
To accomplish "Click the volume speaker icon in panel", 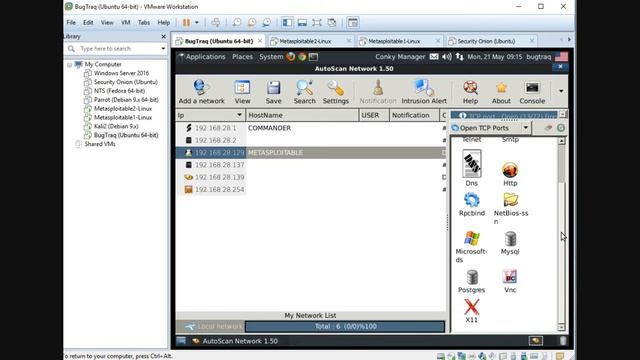I will 447,57.
